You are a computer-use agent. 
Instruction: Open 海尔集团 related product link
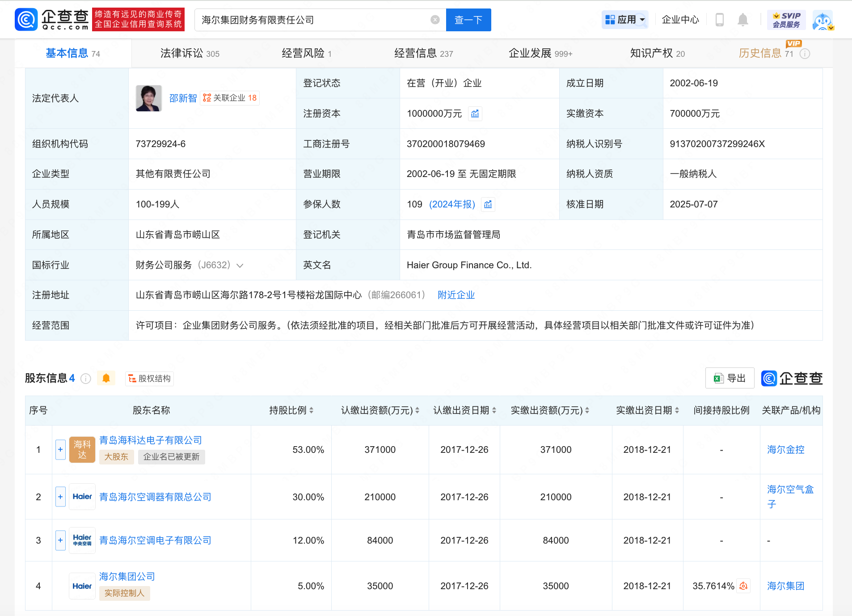[x=786, y=586]
